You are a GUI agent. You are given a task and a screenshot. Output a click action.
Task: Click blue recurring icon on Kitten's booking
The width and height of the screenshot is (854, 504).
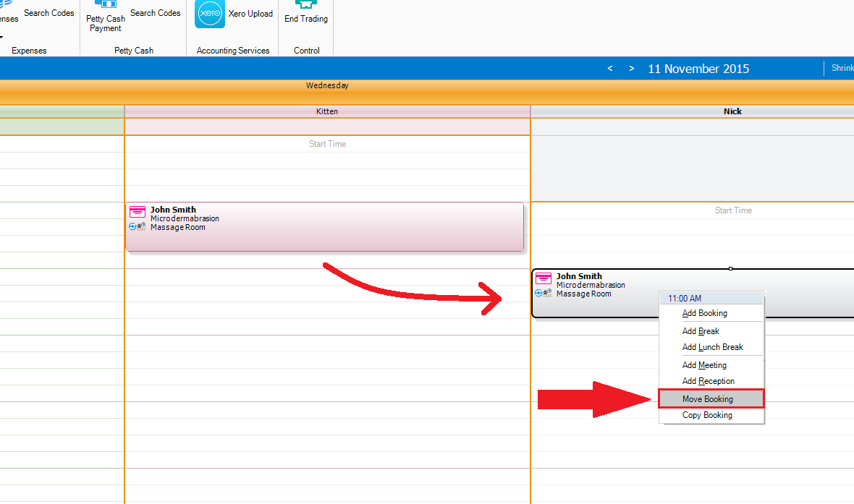pos(132,227)
